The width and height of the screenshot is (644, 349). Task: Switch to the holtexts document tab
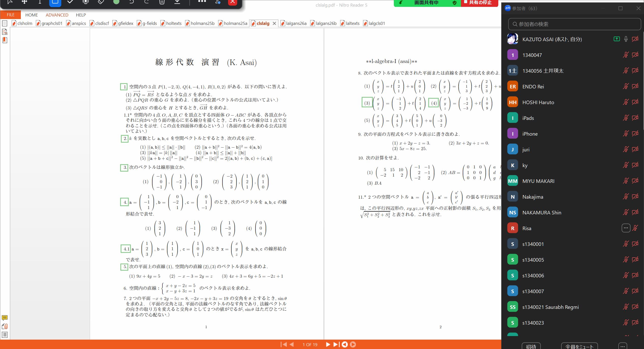tap(171, 23)
